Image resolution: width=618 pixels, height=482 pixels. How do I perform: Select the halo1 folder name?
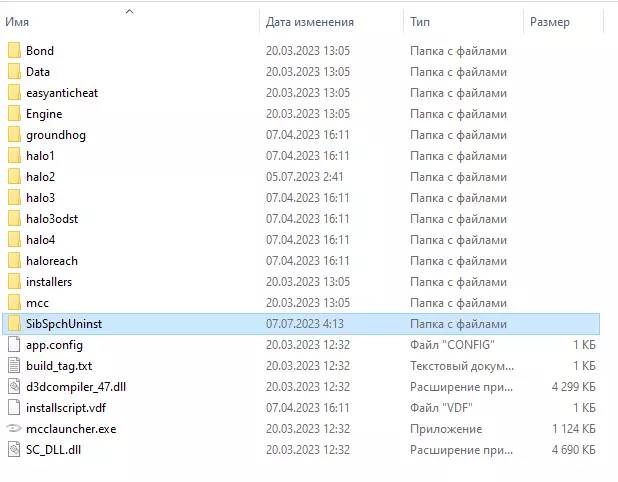tap(40, 156)
